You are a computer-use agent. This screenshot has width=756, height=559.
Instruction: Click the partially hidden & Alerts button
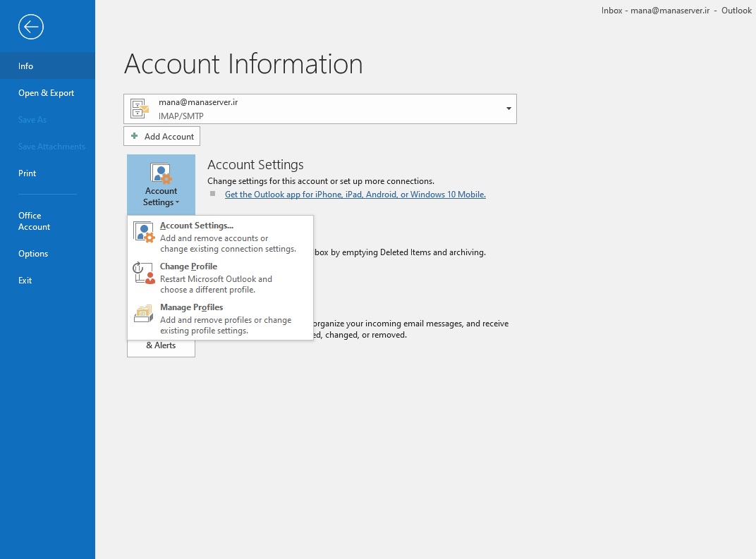click(161, 348)
